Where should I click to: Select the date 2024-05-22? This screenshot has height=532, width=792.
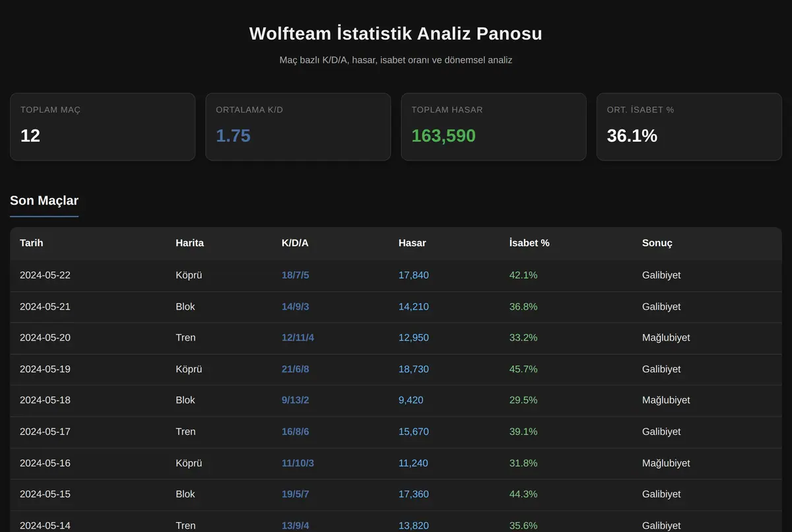[x=45, y=275]
